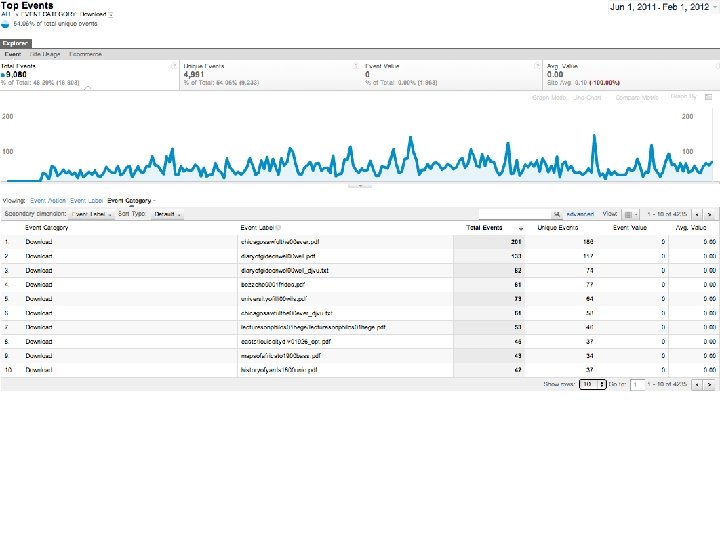
Task: Click the table search magnifier icon
Action: click(557, 214)
